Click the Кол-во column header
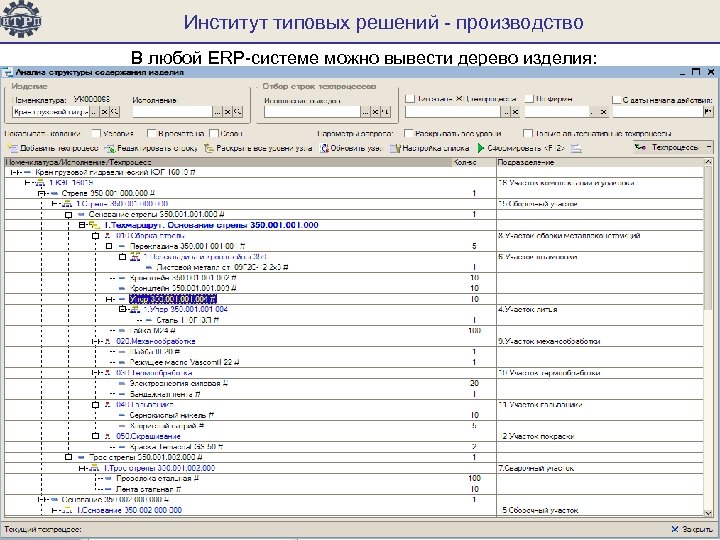Image resolution: width=720 pixels, height=540 pixels. 474,162
